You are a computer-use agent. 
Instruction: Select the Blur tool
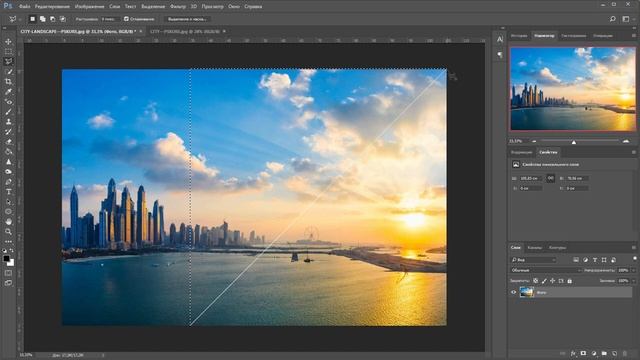point(8,162)
